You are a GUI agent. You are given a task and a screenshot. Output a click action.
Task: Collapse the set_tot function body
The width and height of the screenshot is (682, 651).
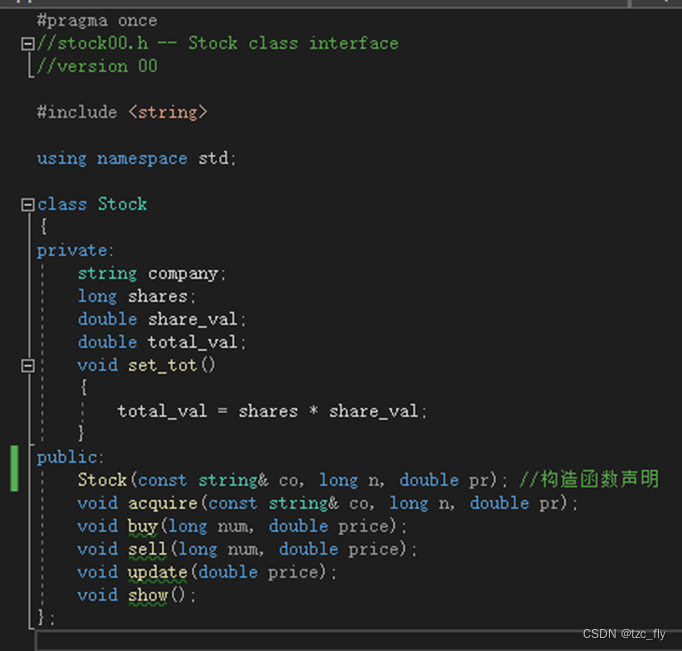click(28, 366)
